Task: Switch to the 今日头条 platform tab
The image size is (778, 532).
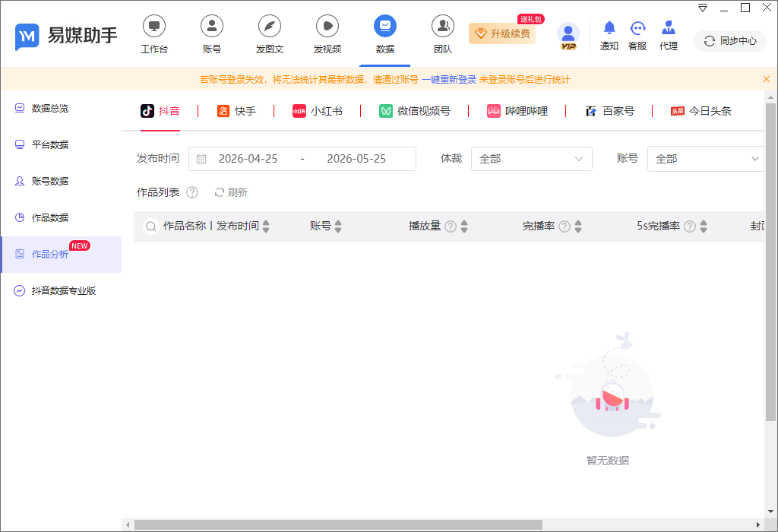Action: pyautogui.click(x=701, y=111)
